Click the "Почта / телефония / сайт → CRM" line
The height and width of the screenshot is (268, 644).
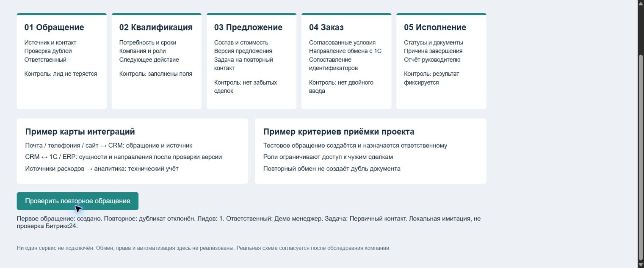click(109, 146)
